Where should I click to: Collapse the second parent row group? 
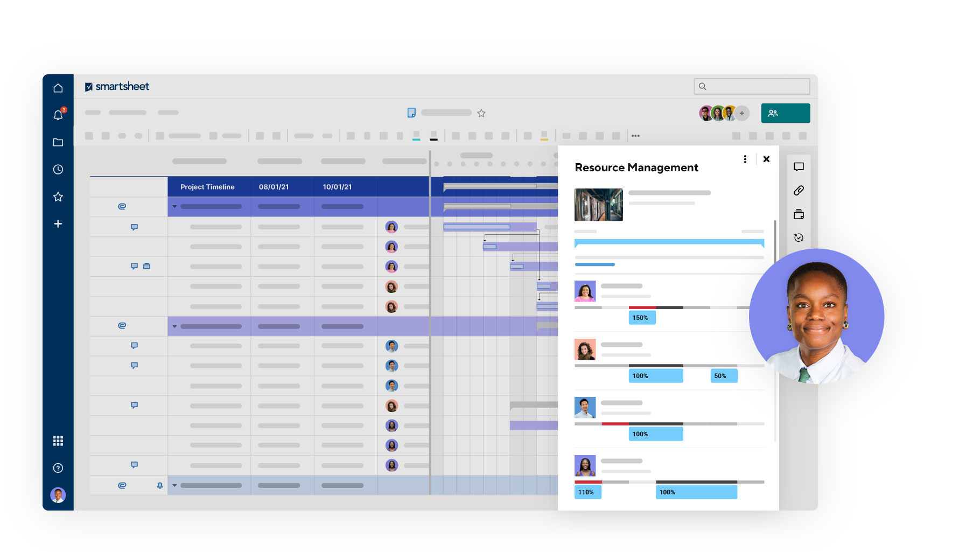pyautogui.click(x=174, y=326)
